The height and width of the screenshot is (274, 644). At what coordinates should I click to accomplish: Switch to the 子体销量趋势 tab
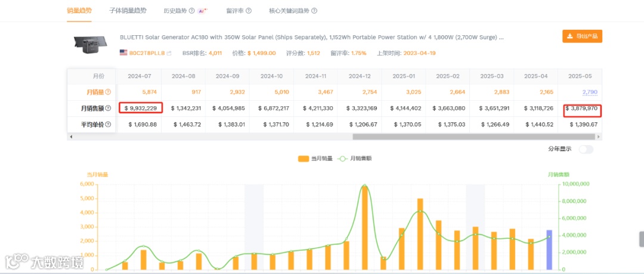[x=128, y=11]
